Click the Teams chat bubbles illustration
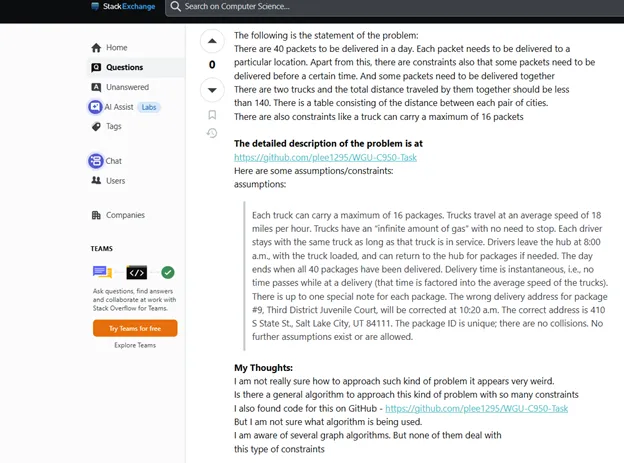The width and height of the screenshot is (624, 463). [102, 272]
